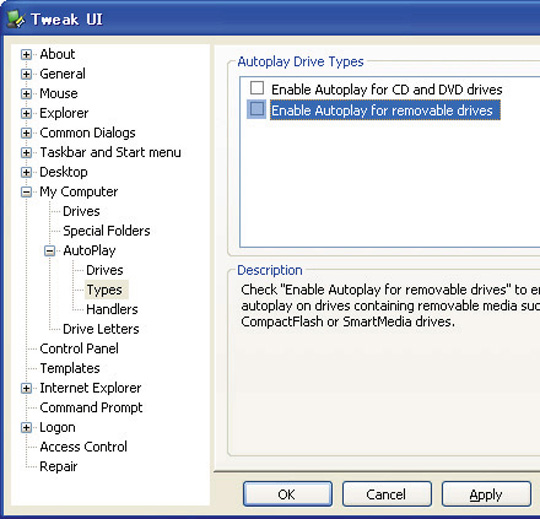Enable Autoplay for CD and DVD drives checkbox
Viewport: 540px width, 519px height.
tap(257, 88)
